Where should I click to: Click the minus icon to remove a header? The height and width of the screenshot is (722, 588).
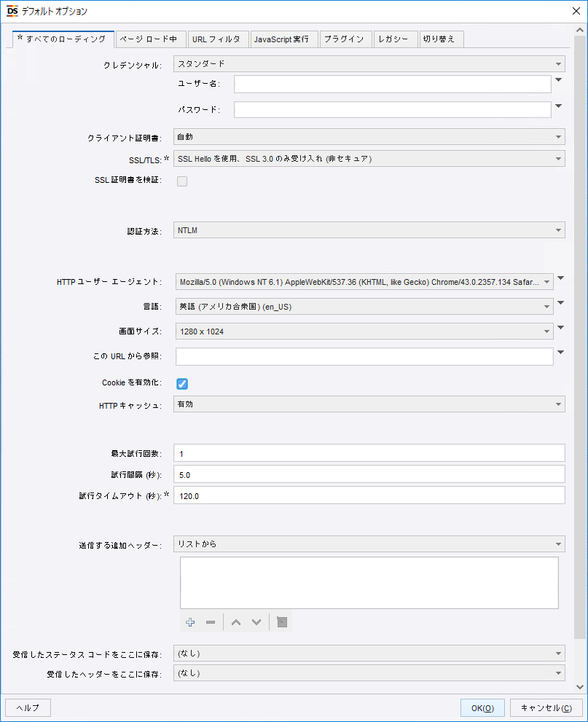pyautogui.click(x=210, y=622)
